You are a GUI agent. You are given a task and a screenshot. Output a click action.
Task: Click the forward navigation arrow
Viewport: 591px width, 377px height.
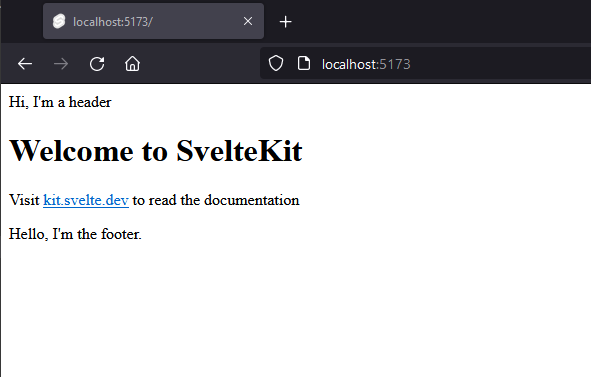(x=61, y=64)
